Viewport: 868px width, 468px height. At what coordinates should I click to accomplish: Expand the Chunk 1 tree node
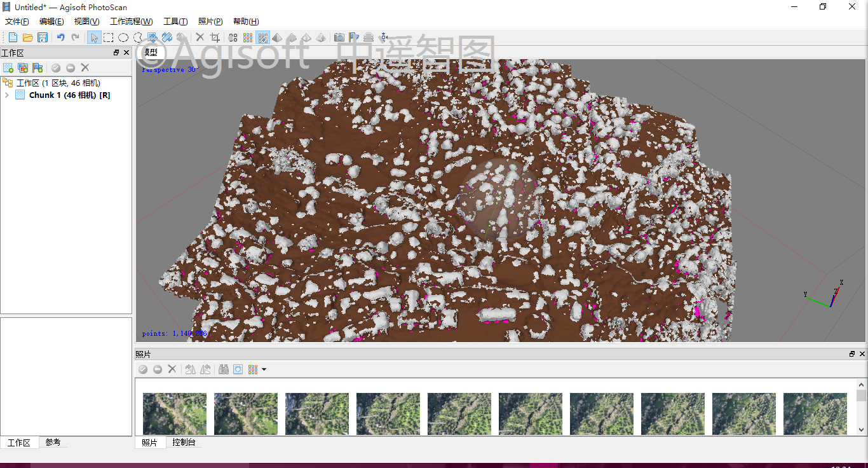(x=6, y=95)
